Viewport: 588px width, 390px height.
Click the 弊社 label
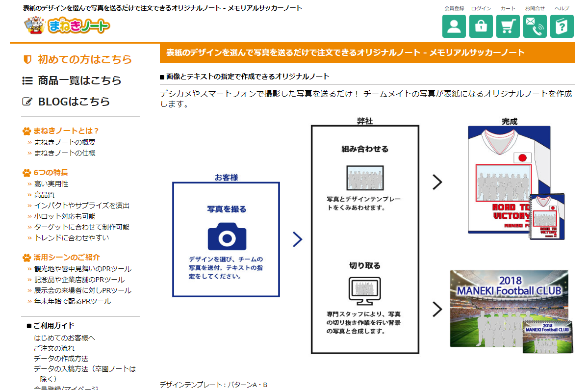tap(365, 121)
